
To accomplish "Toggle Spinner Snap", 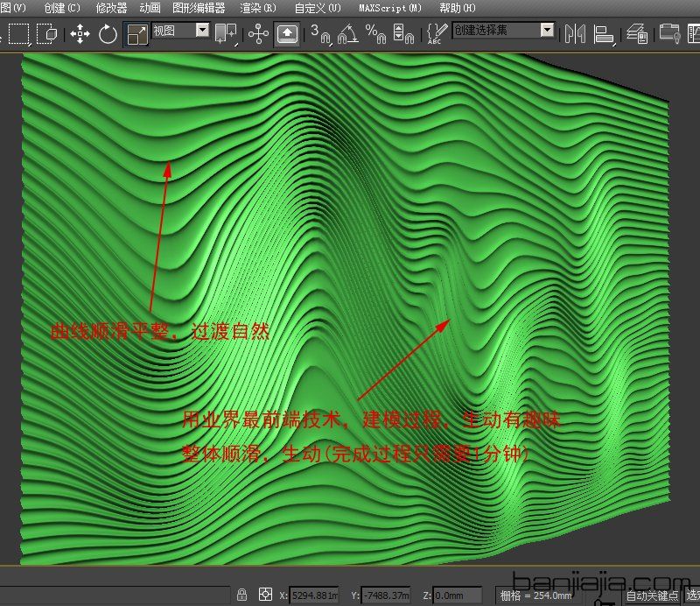I will point(403,34).
